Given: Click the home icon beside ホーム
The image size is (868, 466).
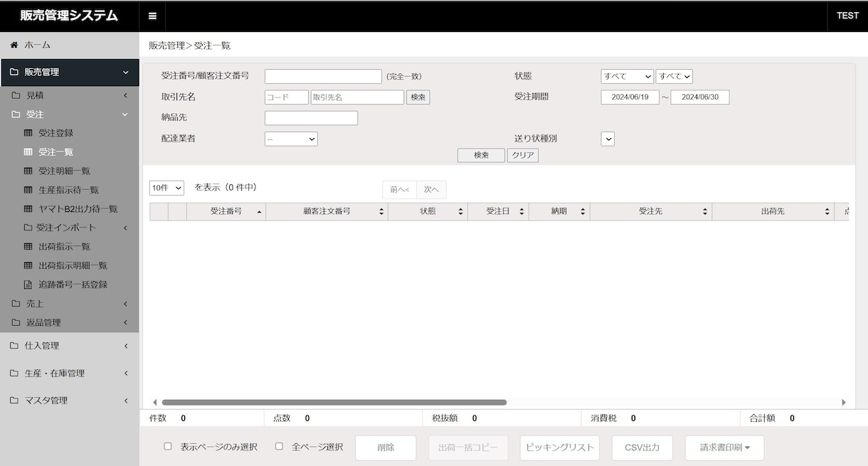Looking at the screenshot, I should (x=14, y=45).
